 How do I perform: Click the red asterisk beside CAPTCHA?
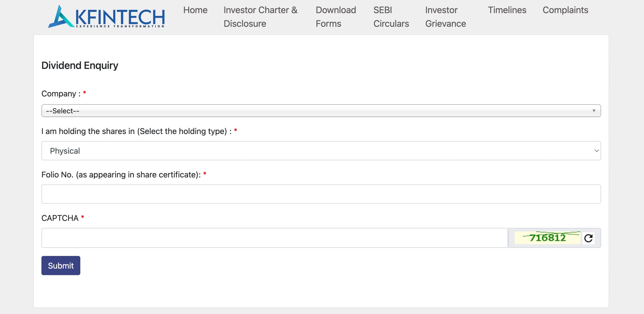tap(83, 217)
